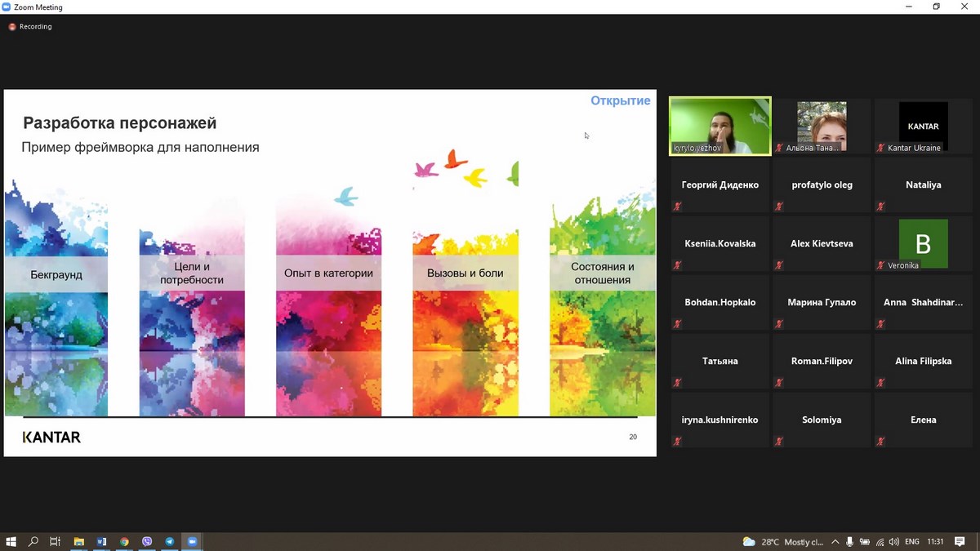Image resolution: width=980 pixels, height=551 pixels.
Task: Open Viber from the taskbar
Action: point(147,541)
